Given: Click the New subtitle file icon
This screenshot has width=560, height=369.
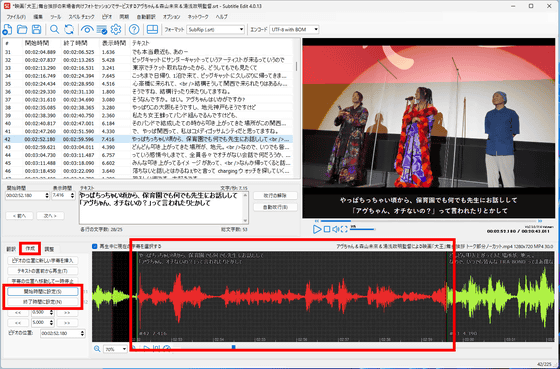Looking at the screenshot, I should (7, 29).
